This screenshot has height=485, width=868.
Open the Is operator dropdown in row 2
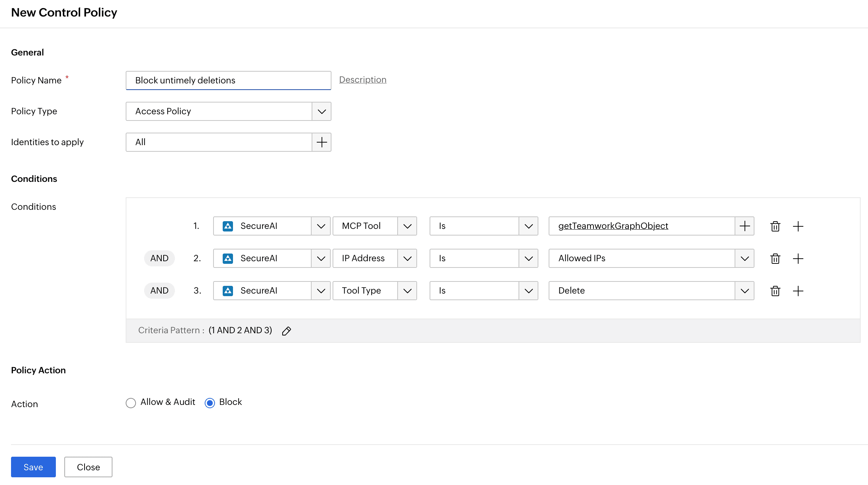528,258
